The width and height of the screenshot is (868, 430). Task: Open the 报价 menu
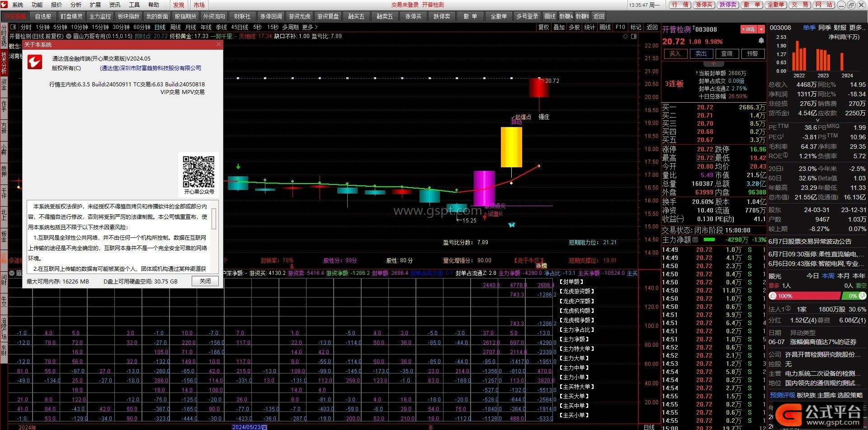point(57,5)
